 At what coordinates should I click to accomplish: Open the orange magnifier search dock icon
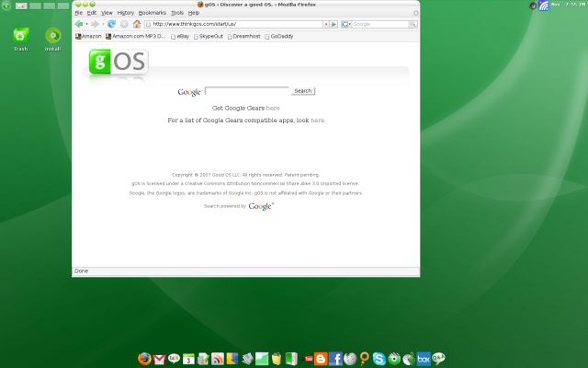[x=365, y=359]
